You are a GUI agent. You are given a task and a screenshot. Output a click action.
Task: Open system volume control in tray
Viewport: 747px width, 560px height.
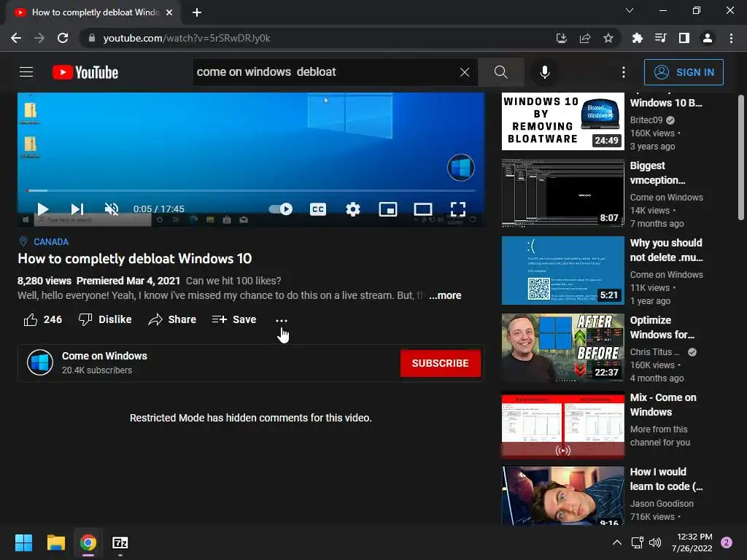(x=655, y=542)
